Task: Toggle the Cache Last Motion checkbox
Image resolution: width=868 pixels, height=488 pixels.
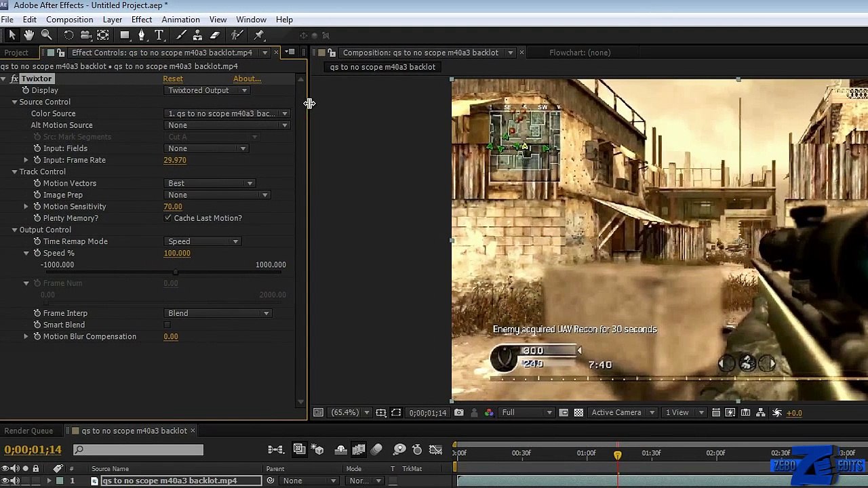Action: (167, 218)
